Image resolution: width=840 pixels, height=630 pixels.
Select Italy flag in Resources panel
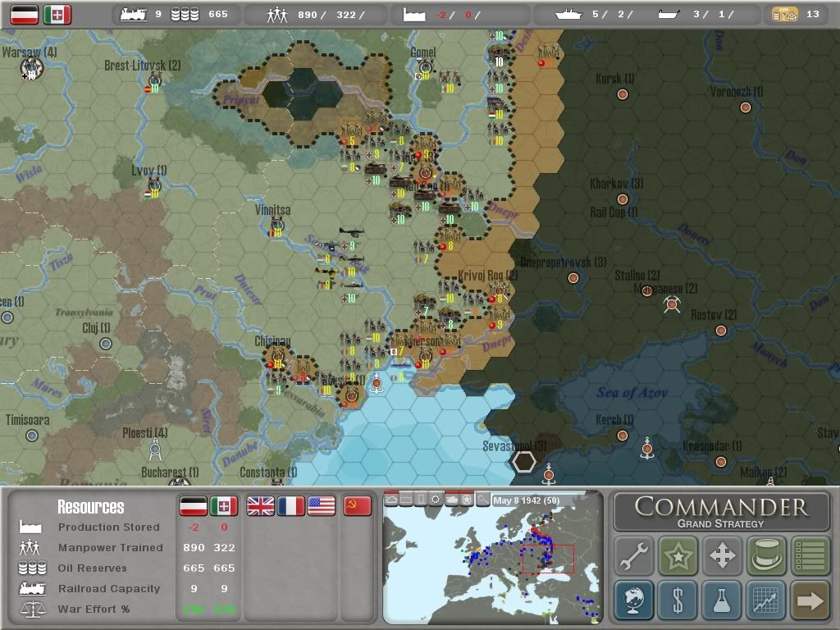tap(224, 505)
